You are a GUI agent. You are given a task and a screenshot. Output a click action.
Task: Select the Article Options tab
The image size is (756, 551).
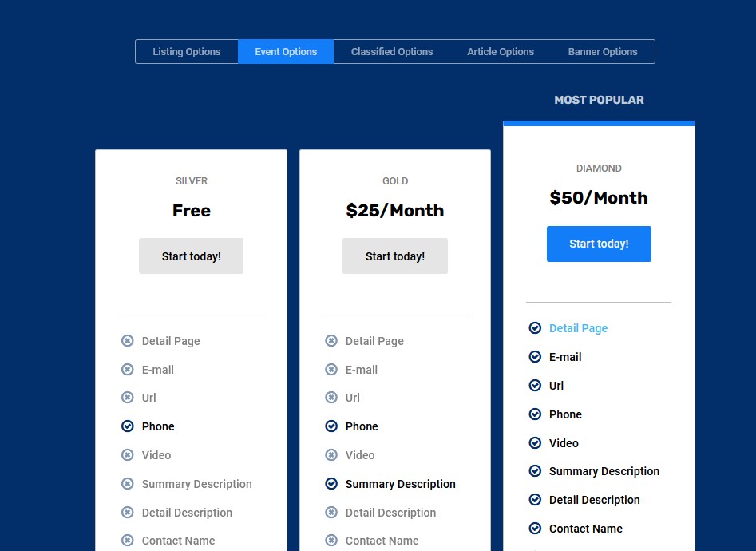[501, 51]
